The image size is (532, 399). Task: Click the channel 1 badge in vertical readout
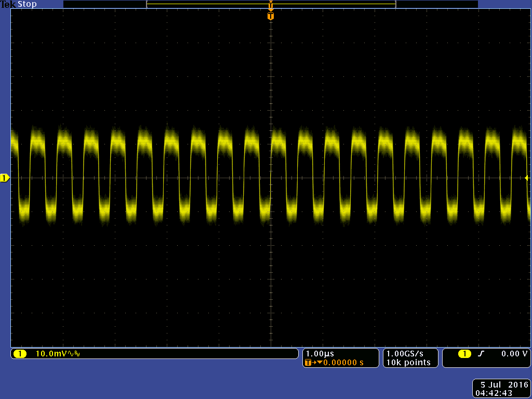click(x=20, y=354)
